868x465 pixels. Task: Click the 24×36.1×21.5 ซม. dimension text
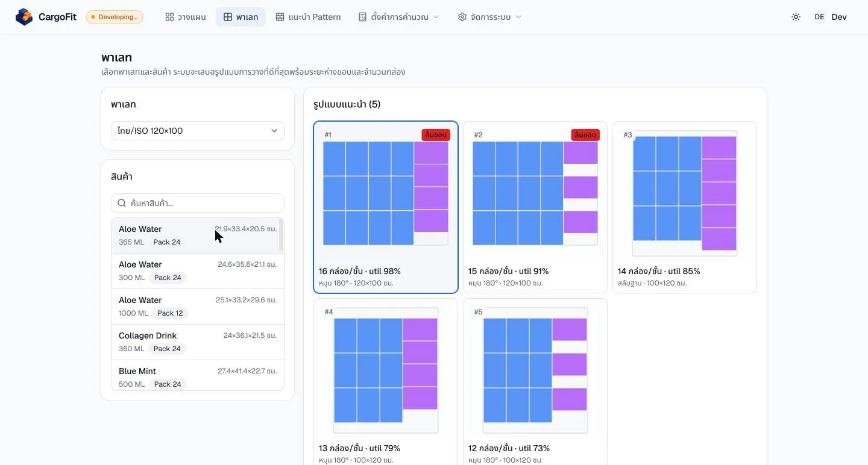click(250, 335)
